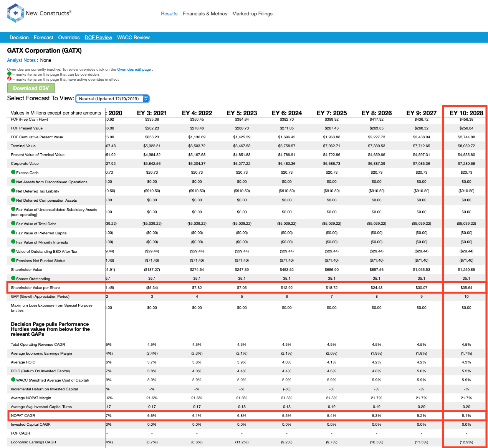488x448 pixels.
Task: Click override dot for Fair Value of Preferred Capital
Action: point(13,232)
